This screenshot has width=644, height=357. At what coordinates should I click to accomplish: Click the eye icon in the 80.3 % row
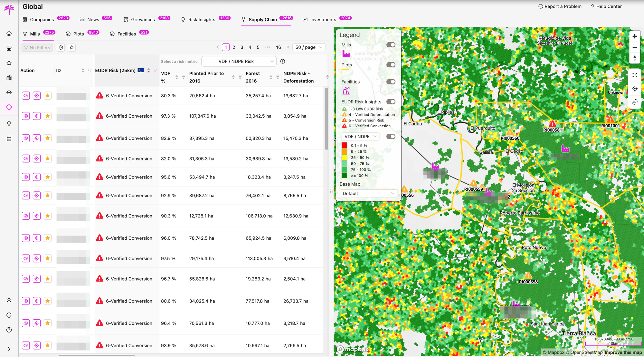point(26,96)
